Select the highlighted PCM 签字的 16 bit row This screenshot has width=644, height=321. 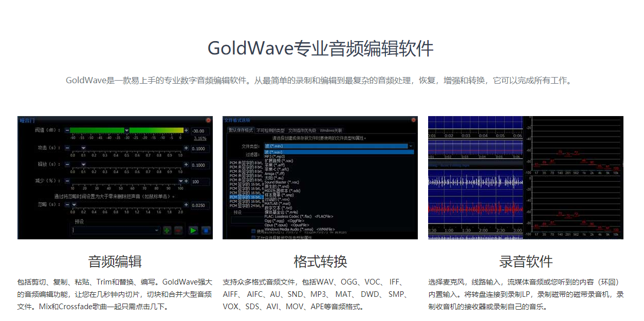tap(246, 197)
